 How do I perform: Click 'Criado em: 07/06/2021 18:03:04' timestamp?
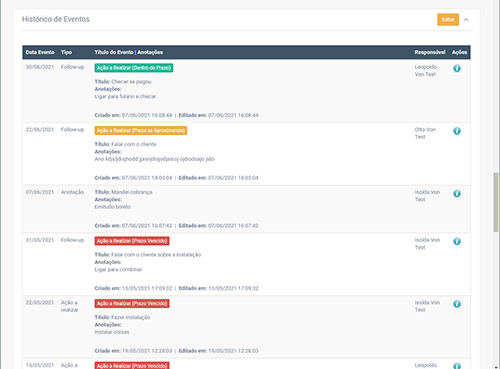coord(133,178)
